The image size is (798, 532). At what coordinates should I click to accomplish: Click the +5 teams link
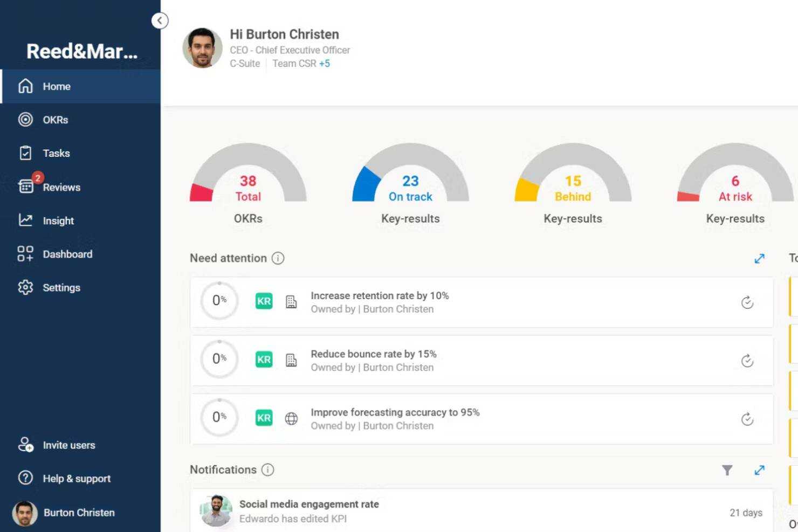point(325,63)
